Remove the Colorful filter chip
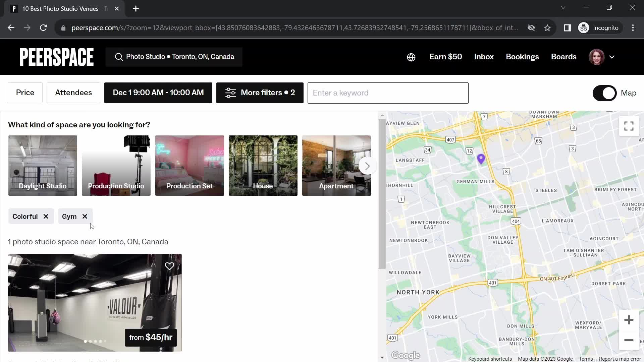This screenshot has width=644, height=362. point(46,217)
